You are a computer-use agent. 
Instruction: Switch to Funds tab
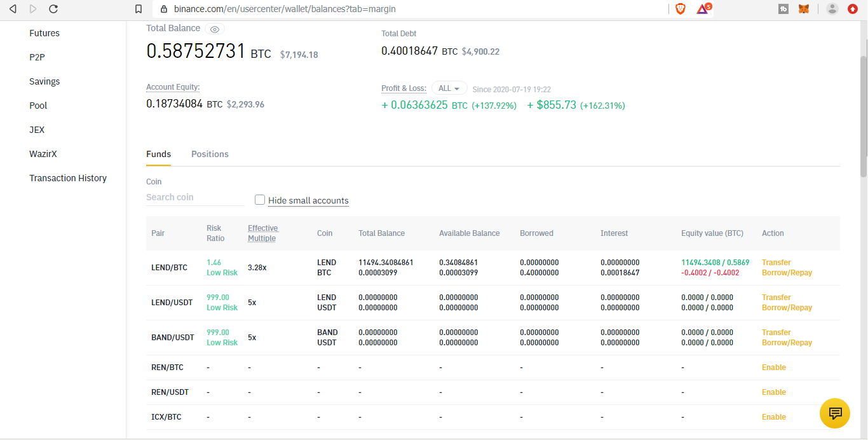158,154
